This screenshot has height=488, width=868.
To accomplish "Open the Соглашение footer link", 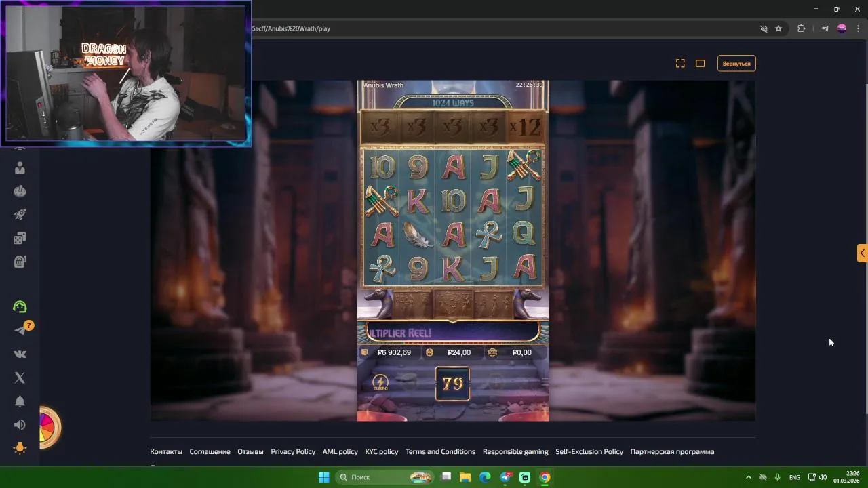I will [210, 451].
